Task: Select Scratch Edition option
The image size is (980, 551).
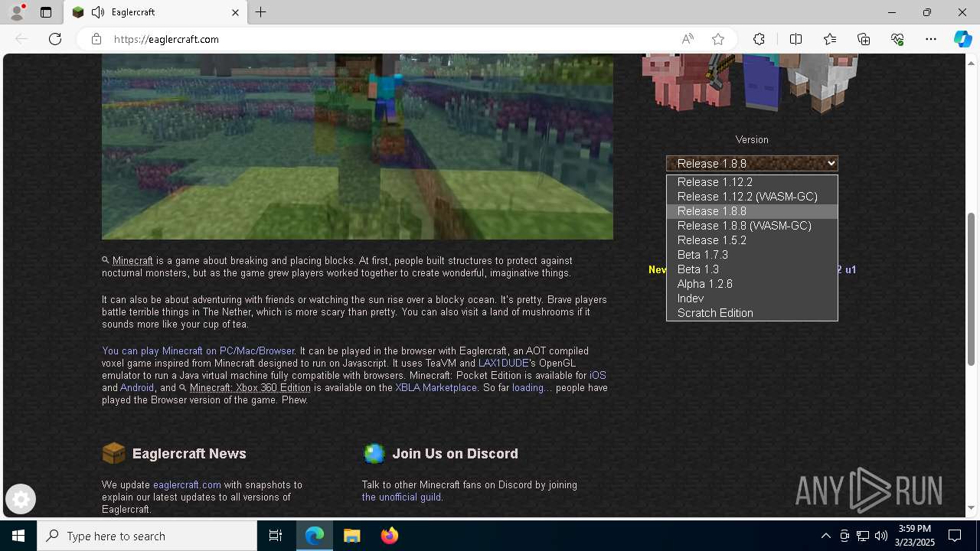Action: coord(752,313)
